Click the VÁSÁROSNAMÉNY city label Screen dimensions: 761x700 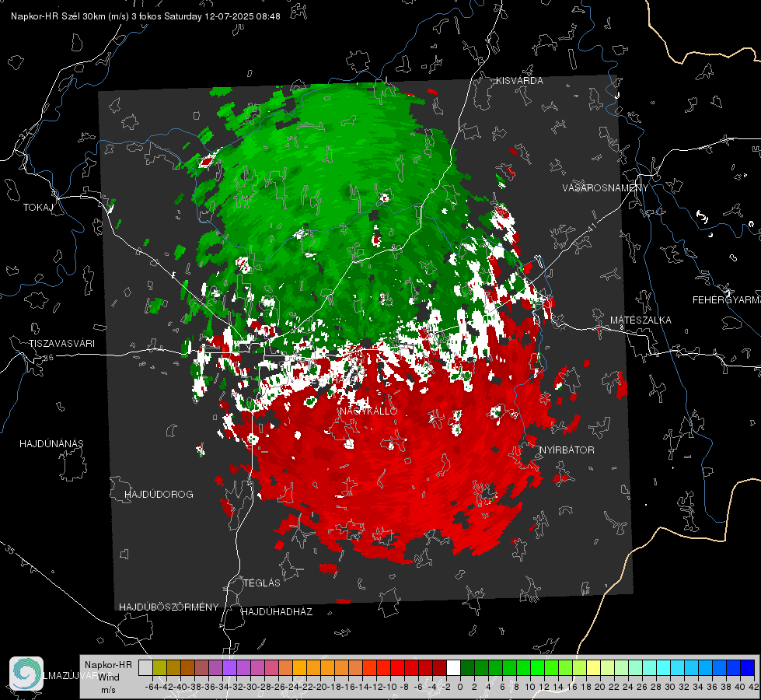click(606, 188)
